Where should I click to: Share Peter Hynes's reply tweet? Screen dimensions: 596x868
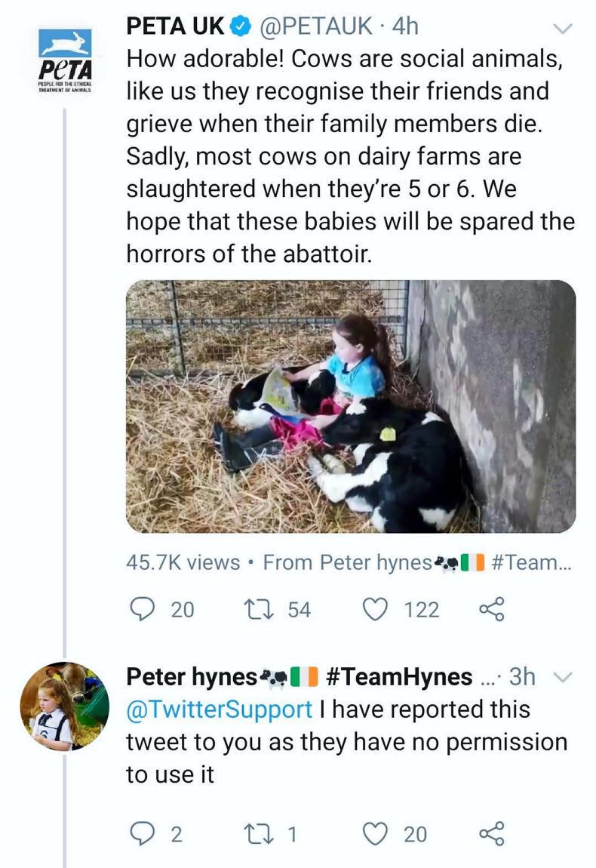(493, 833)
